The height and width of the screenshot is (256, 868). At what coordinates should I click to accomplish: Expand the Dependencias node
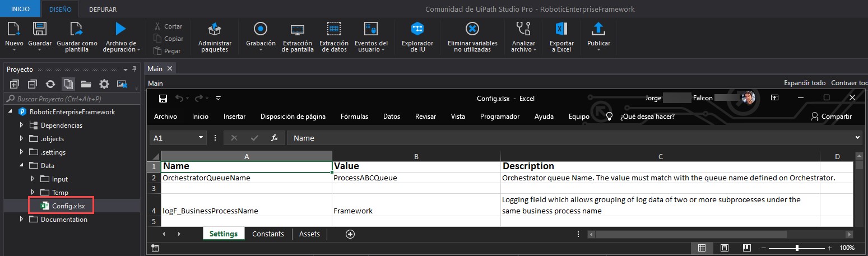(x=21, y=125)
